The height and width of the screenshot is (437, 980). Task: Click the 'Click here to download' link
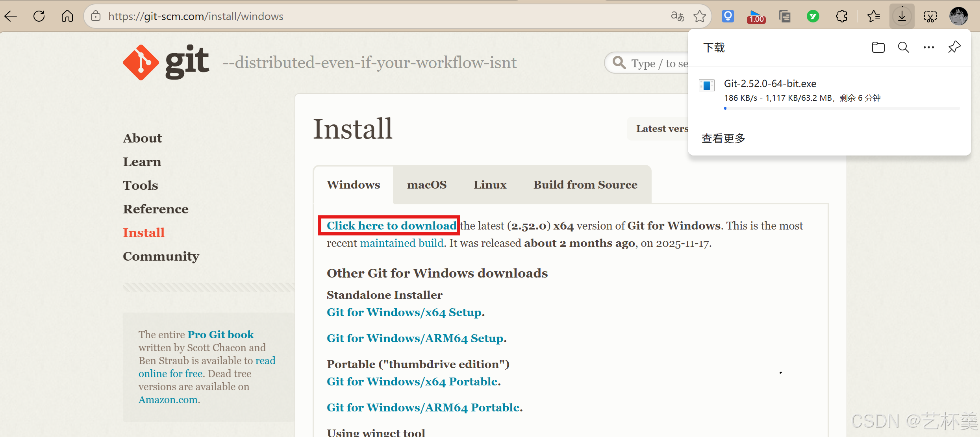point(391,226)
